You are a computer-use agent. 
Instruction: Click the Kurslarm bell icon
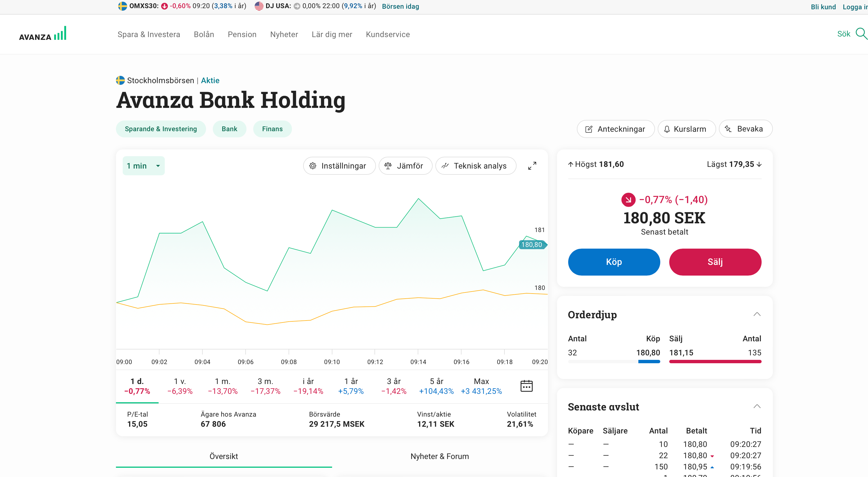pos(668,129)
